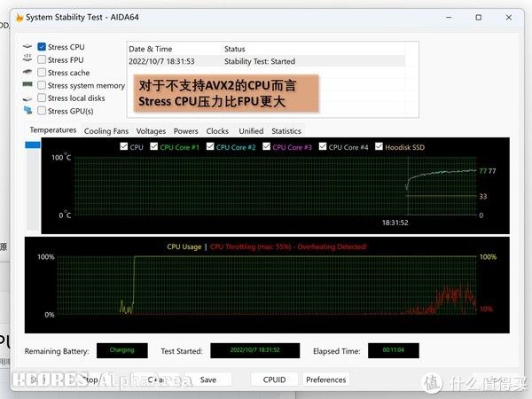Open Preferences from the bottom buttons
Screen dimensions: 532x399
click(325, 379)
